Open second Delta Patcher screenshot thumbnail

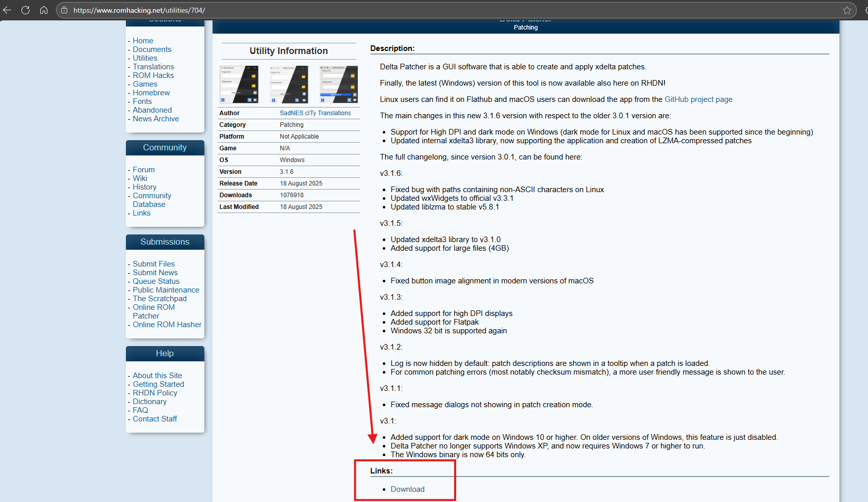289,84
